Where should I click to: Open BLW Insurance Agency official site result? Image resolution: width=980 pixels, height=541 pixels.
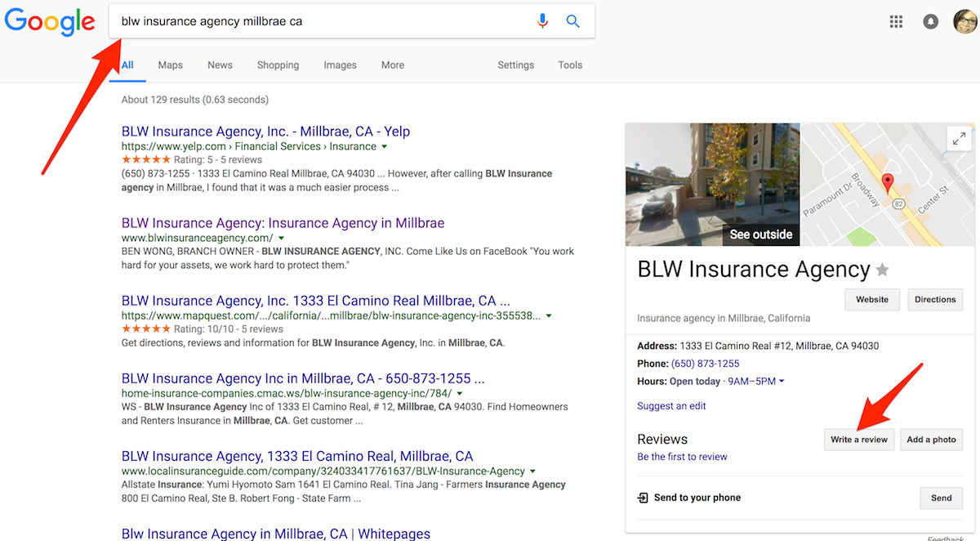pyautogui.click(x=283, y=223)
